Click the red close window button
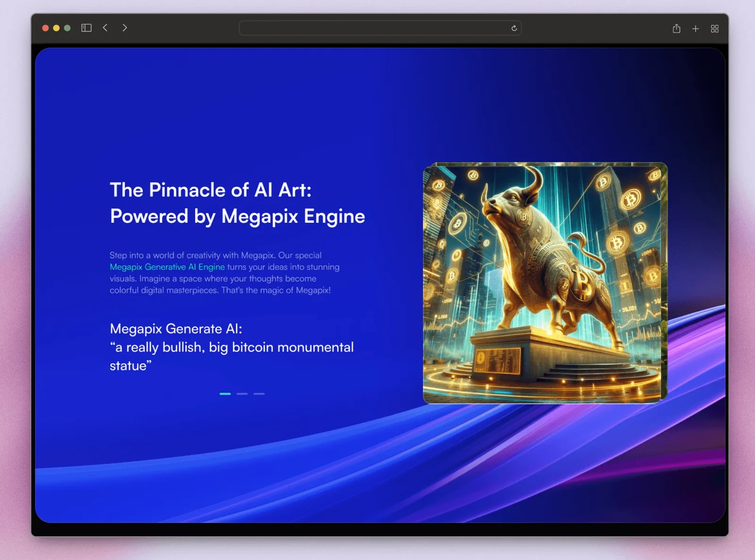 [45, 28]
